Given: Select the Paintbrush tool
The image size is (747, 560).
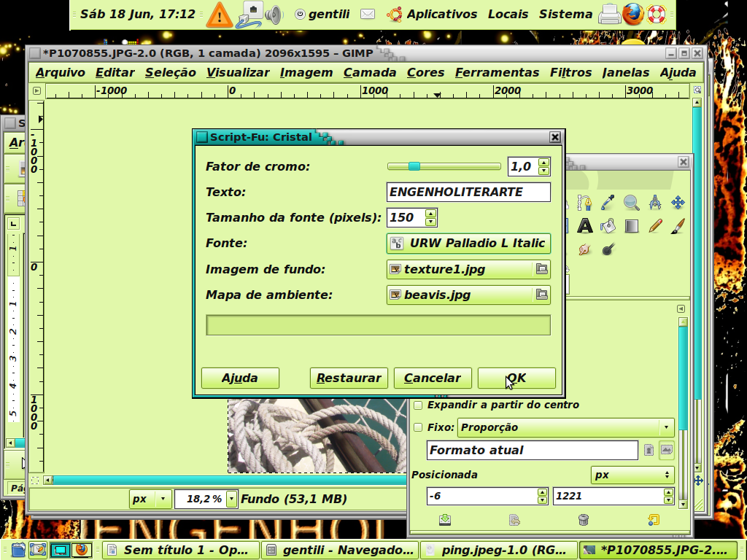Looking at the screenshot, I should (x=678, y=226).
